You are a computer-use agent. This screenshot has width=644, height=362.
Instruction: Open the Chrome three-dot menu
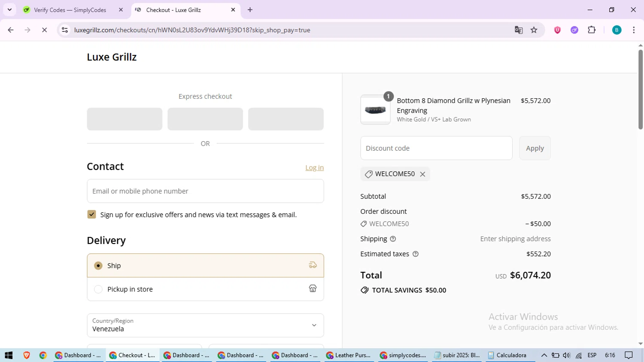coord(634,30)
